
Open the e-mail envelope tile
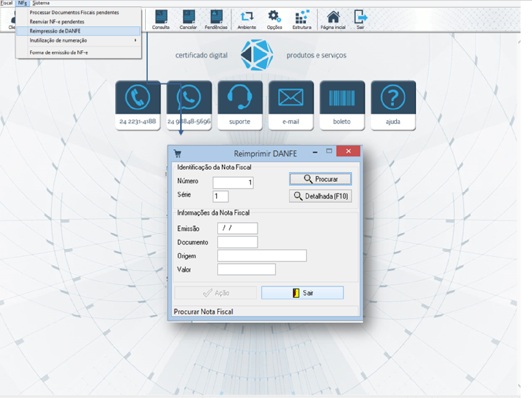point(291,105)
